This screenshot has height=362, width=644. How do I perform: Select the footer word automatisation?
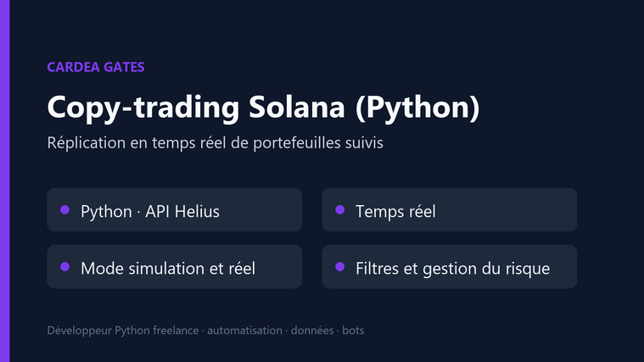pyautogui.click(x=244, y=331)
